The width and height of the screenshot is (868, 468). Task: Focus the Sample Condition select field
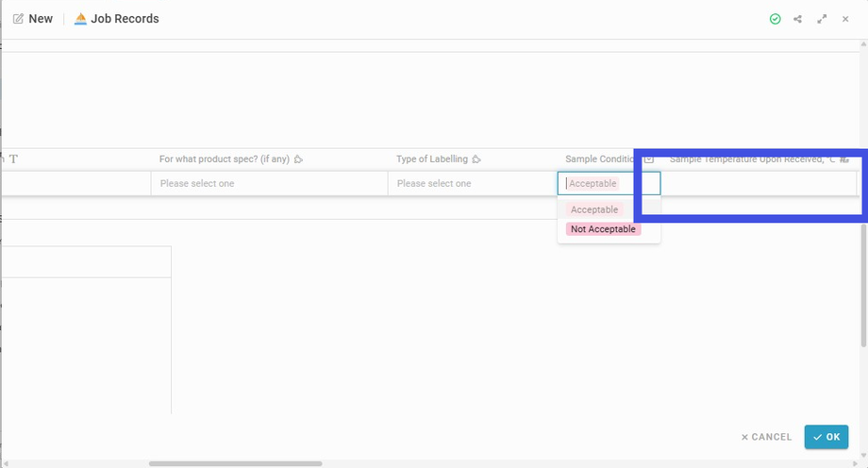click(609, 183)
